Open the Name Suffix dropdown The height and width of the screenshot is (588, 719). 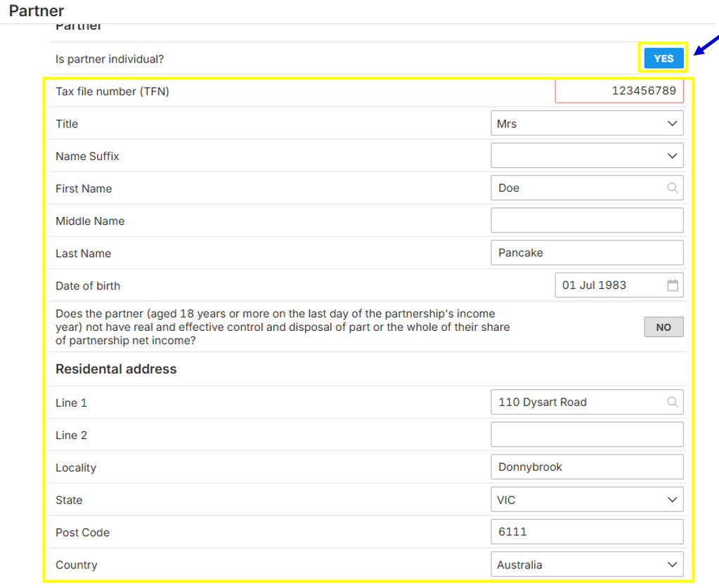pos(587,156)
